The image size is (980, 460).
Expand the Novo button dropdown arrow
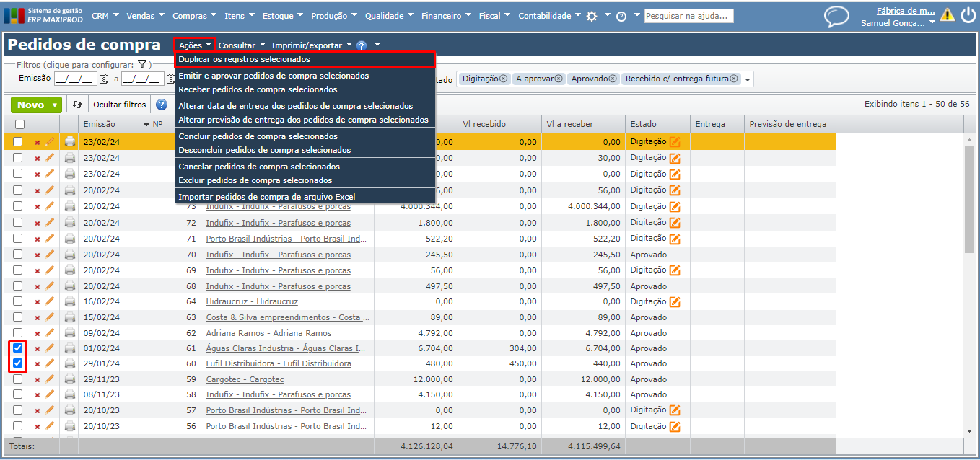[x=55, y=105]
